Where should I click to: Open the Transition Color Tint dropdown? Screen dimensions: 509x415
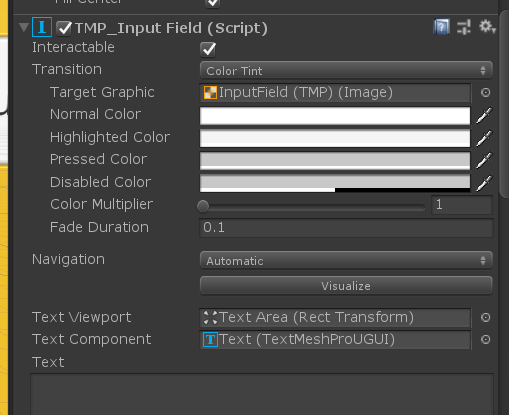346,70
